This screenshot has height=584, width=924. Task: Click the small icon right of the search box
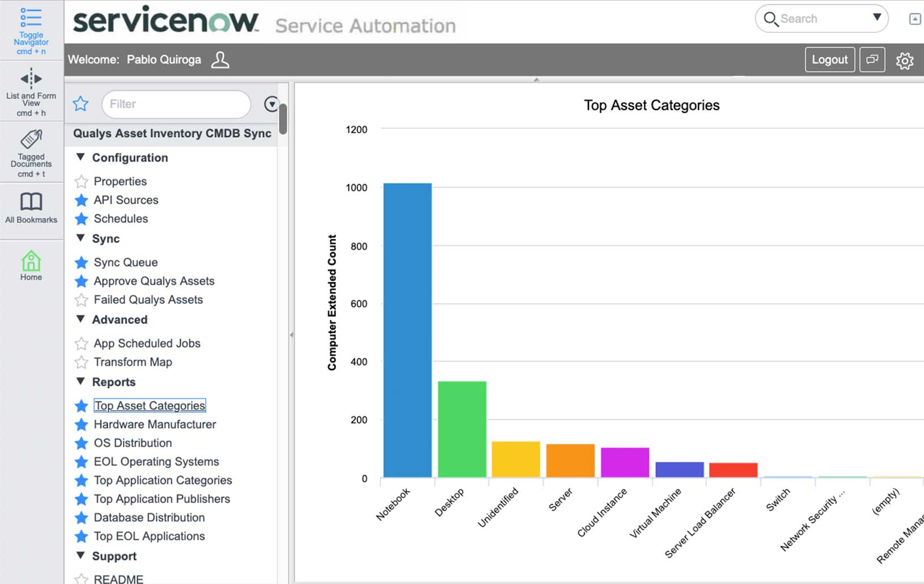pyautogui.click(x=915, y=19)
